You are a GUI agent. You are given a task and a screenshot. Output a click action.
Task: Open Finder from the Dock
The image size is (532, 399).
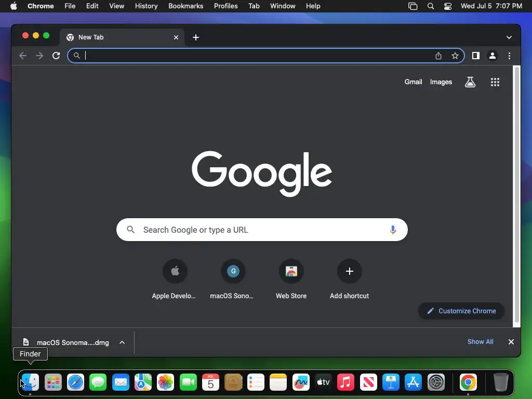[x=31, y=382]
